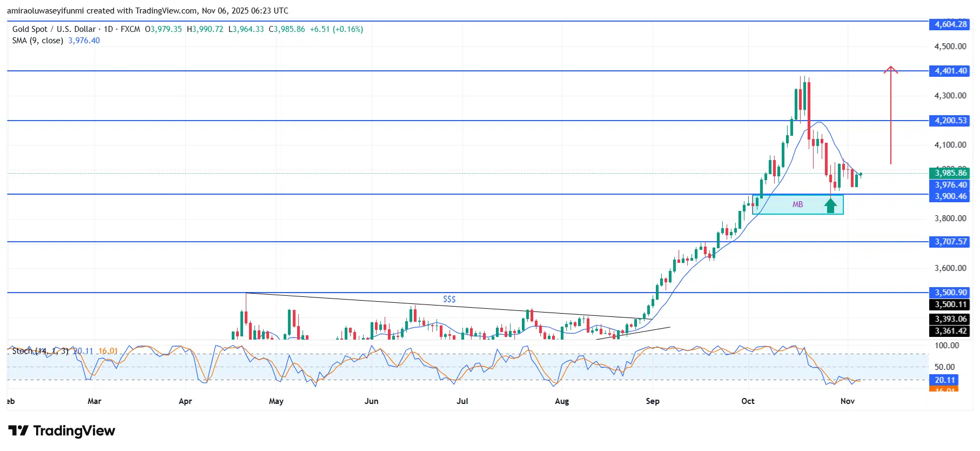
Task: Click the red upward projection arrow head
Action: coord(890,69)
